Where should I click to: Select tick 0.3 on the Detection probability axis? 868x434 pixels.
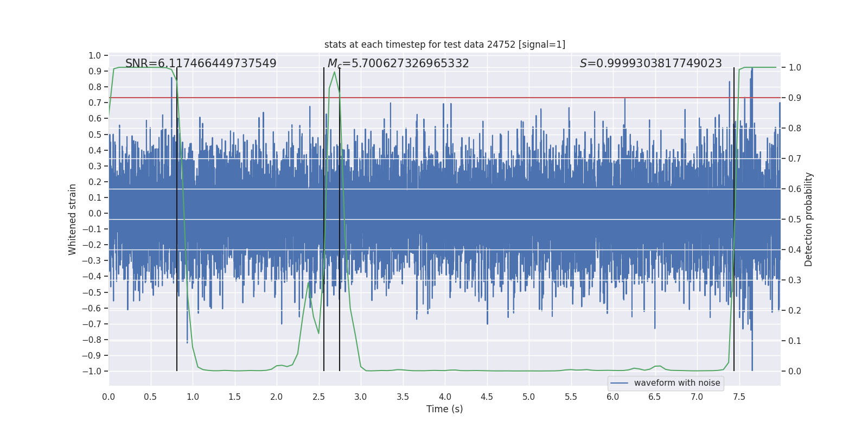[x=795, y=280]
